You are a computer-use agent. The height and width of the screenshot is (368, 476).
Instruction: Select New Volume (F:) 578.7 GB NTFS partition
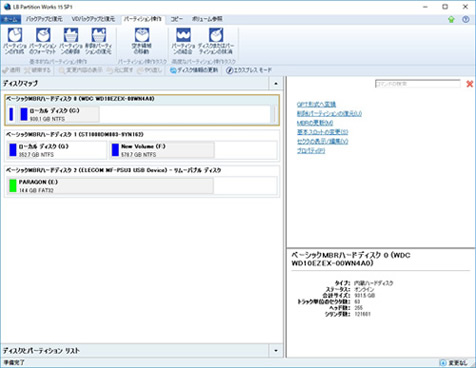[162, 150]
